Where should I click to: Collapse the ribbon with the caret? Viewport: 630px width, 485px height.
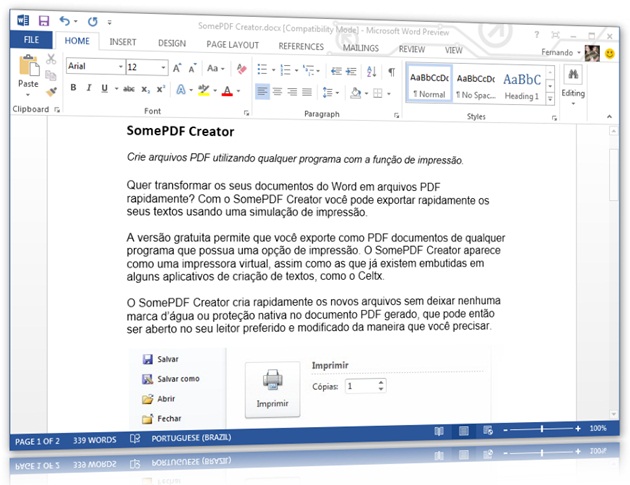pos(610,117)
